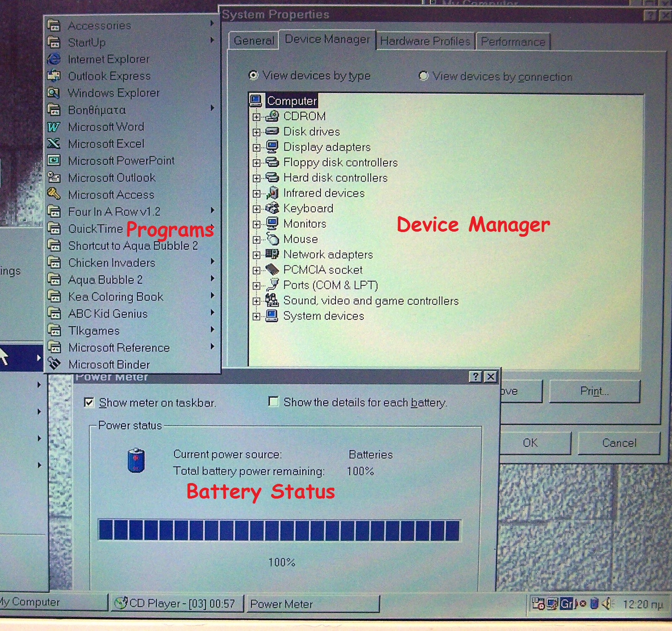Open the ABC Kid Genius submenu

132,314
